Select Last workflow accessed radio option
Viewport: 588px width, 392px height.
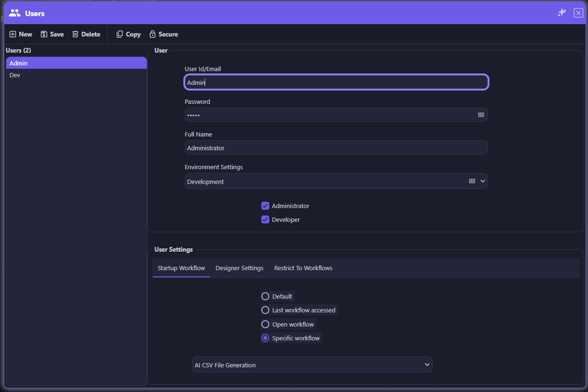(x=265, y=310)
